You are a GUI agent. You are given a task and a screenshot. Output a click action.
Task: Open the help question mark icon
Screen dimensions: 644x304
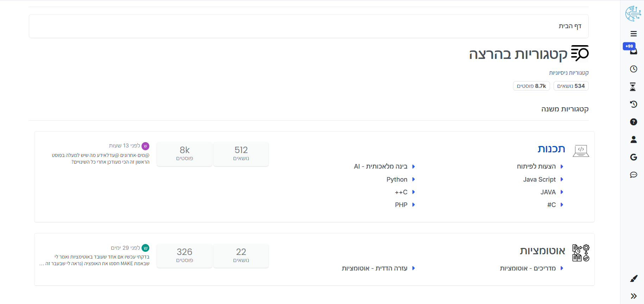[633, 122]
